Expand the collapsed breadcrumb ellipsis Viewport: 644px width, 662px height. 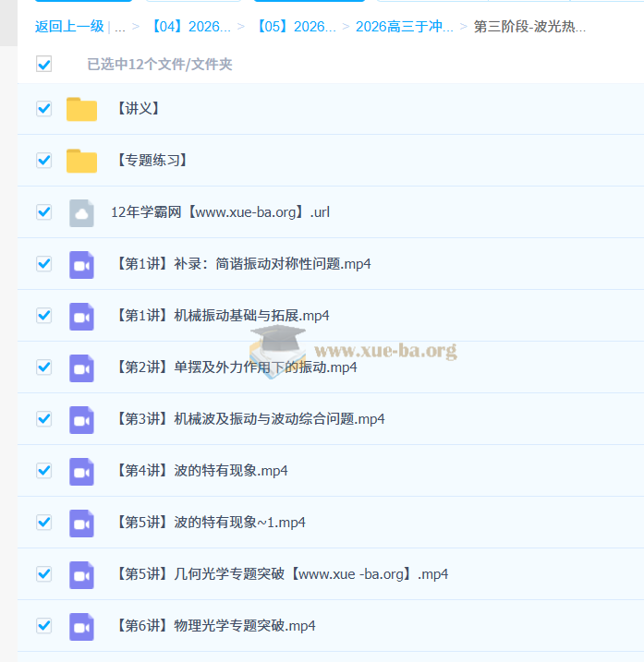120,27
